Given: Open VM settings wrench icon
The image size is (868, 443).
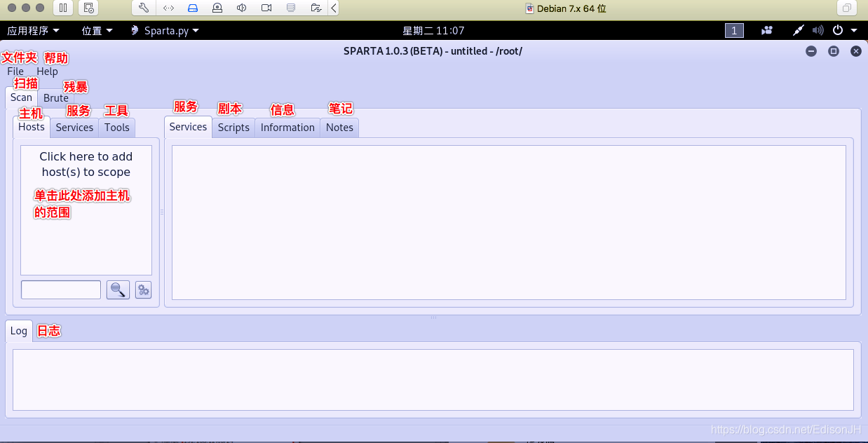Looking at the screenshot, I should [x=144, y=8].
